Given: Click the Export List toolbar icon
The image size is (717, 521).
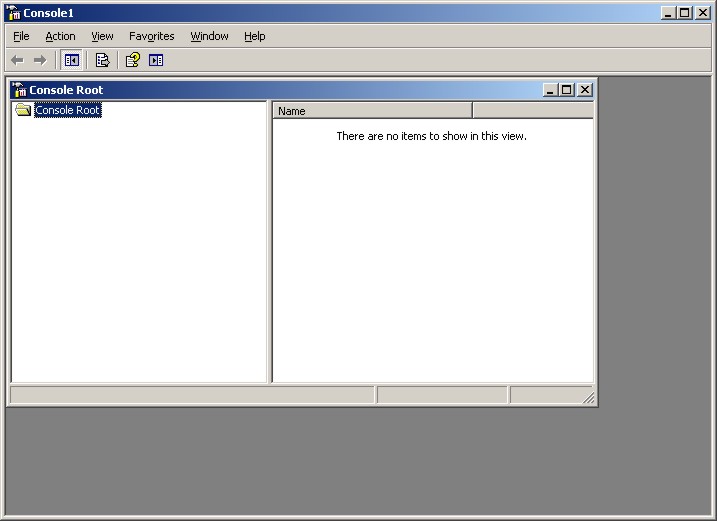Looking at the screenshot, I should [102, 60].
